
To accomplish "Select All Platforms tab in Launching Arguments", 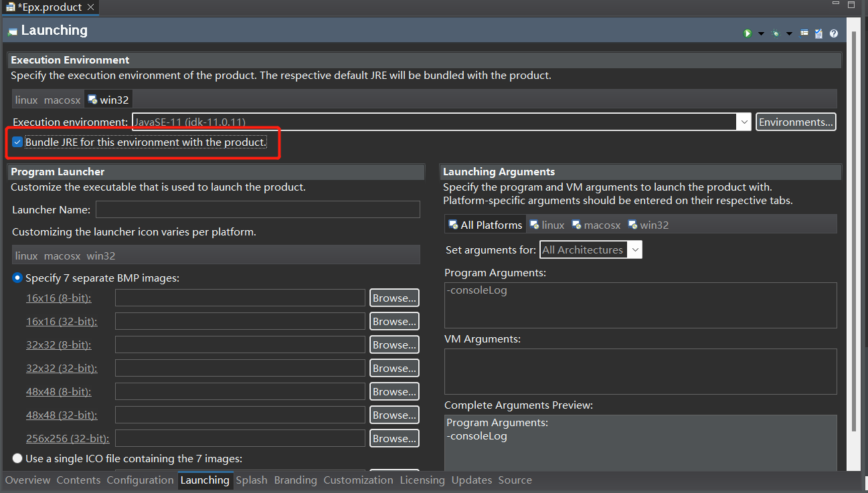I will click(485, 225).
